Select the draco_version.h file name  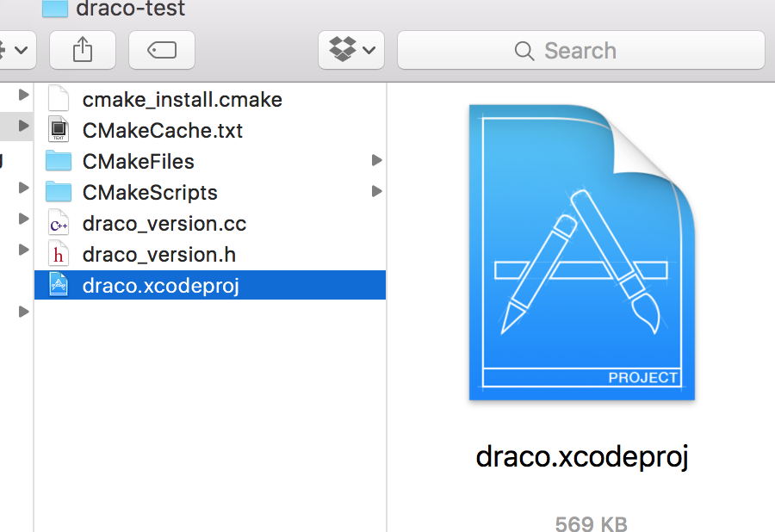159,255
